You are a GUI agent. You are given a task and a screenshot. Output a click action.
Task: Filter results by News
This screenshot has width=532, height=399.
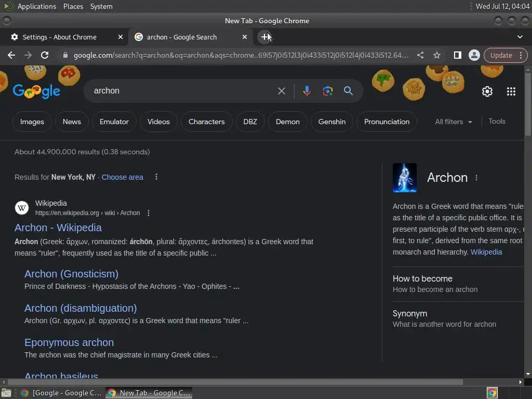[72, 122]
